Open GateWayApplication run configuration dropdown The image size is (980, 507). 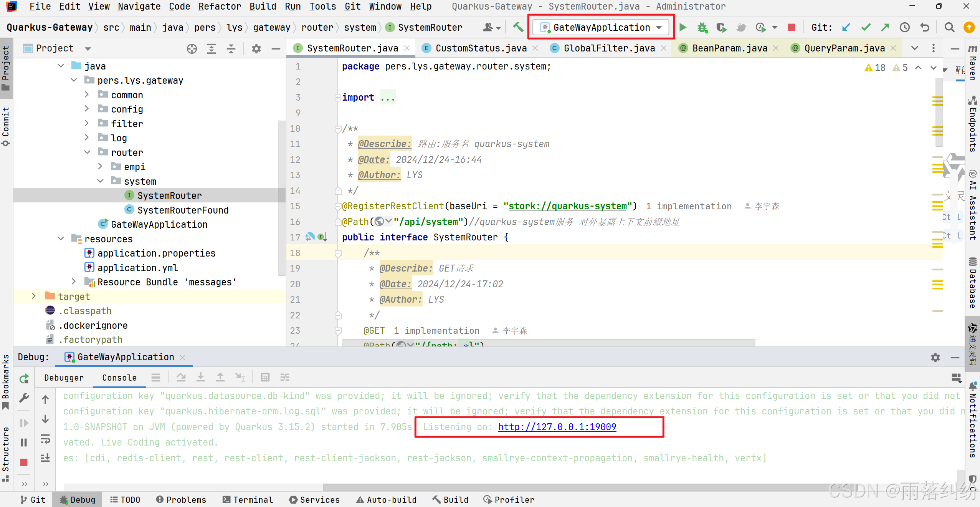601,27
